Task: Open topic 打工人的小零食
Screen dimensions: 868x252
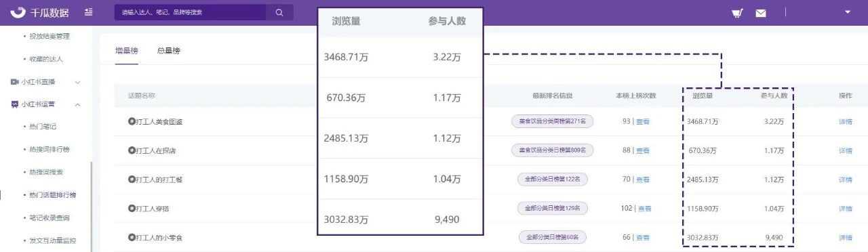Action: pyautogui.click(x=159, y=238)
